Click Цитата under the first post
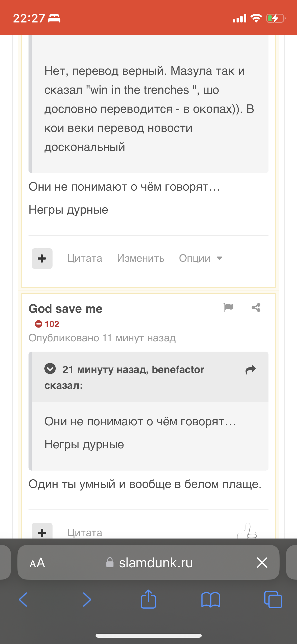The height and width of the screenshot is (644, 297). click(84, 258)
